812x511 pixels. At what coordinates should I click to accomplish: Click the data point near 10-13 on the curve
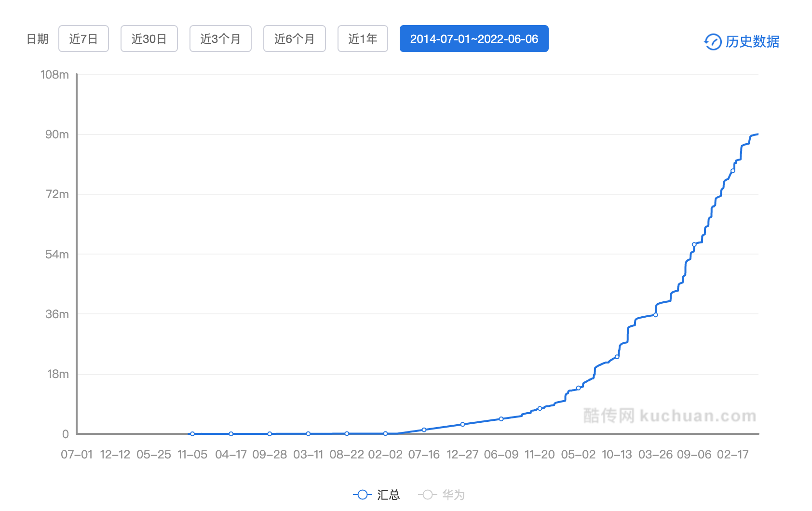[x=616, y=357]
